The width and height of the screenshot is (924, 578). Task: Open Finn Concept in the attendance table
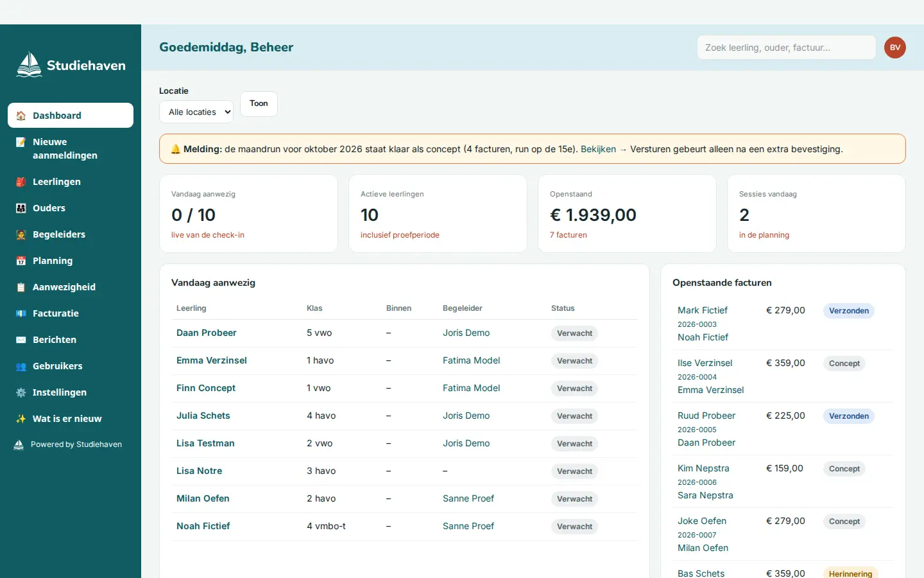206,388
